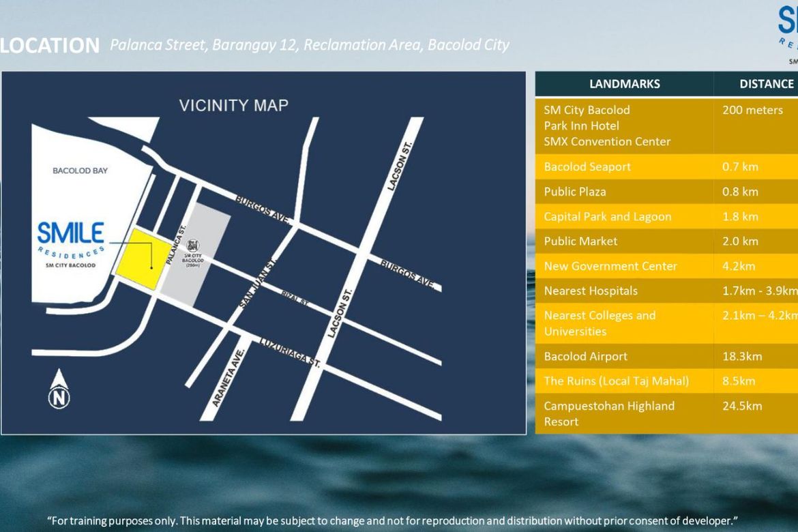This screenshot has height=532, width=798.
Task: Select the Capital Park and Lagoon entry
Action: click(666, 216)
